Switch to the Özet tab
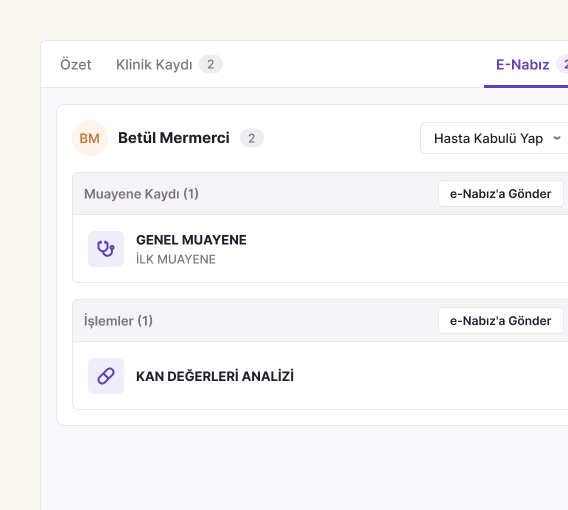568x510 pixels. (75, 64)
